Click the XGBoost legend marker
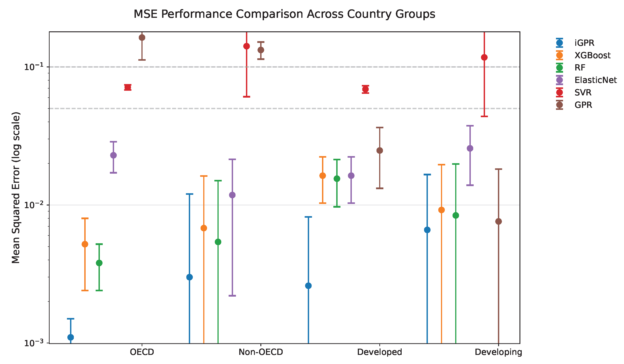 [559, 55]
